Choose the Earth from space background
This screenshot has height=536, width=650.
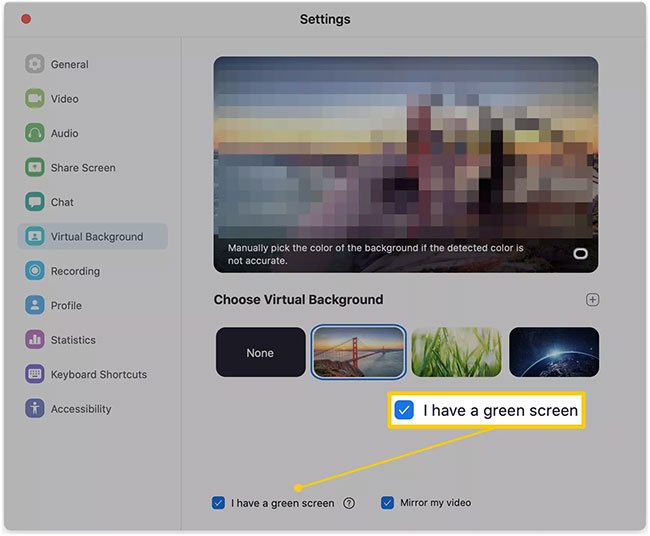click(x=553, y=353)
